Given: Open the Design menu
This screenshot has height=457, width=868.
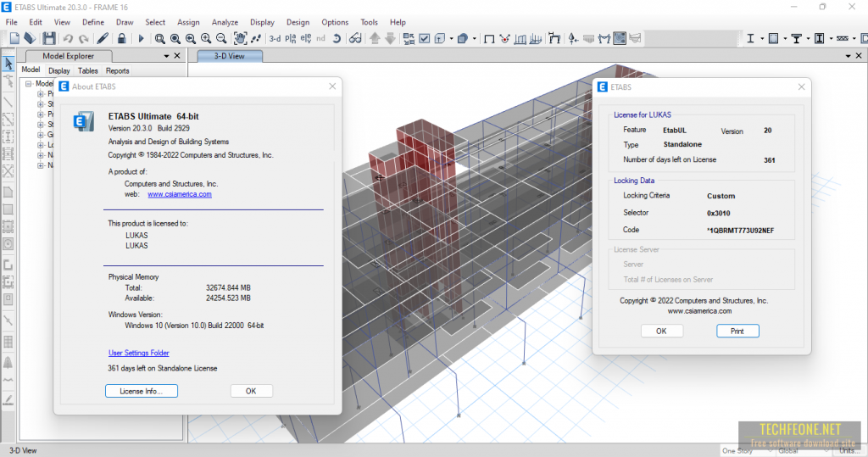Looking at the screenshot, I should tap(298, 22).
